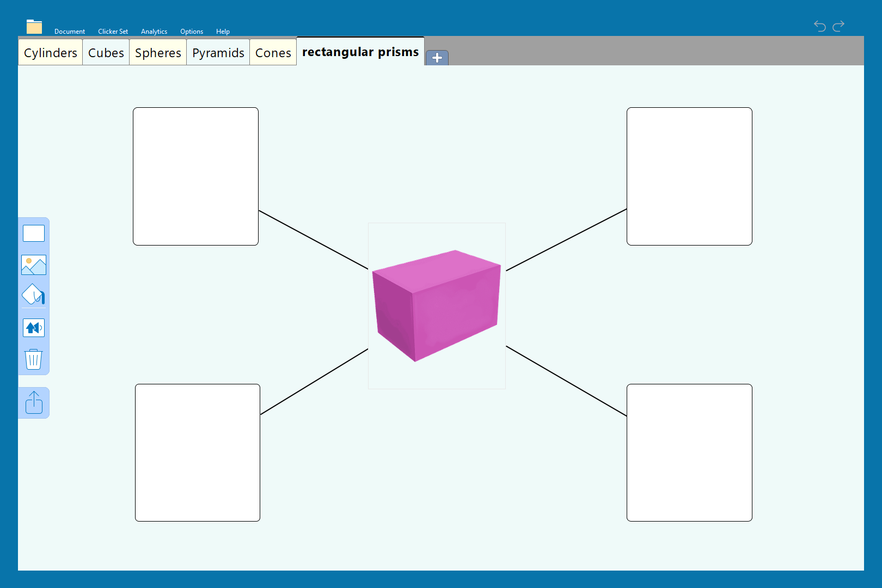Screen dimensions: 882x588
Task: Click the redo arrow
Action: click(839, 26)
